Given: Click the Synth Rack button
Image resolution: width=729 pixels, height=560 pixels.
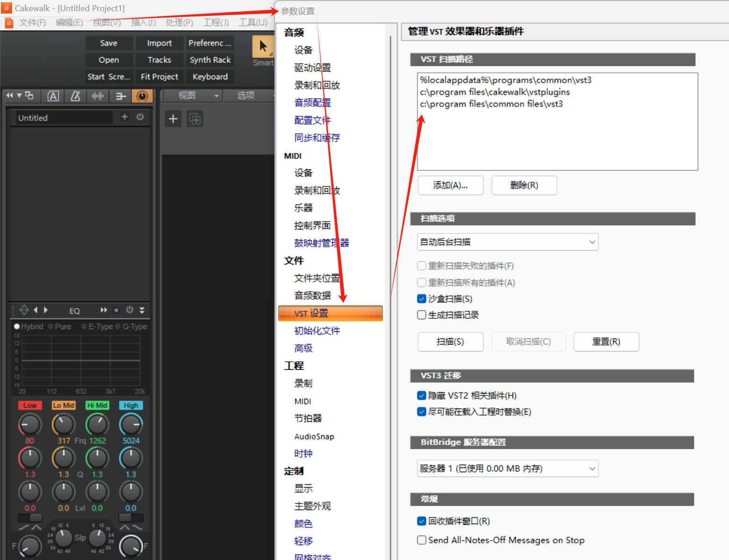Looking at the screenshot, I should tap(210, 60).
